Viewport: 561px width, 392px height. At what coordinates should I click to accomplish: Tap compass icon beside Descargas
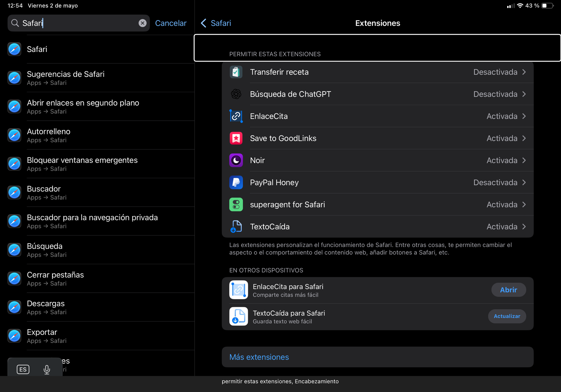[14, 307]
